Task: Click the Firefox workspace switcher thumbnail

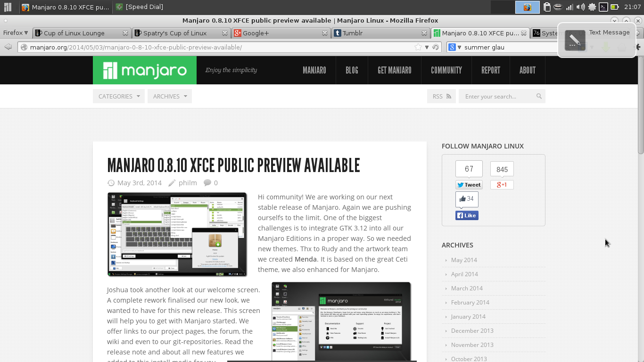Action: tap(528, 7)
